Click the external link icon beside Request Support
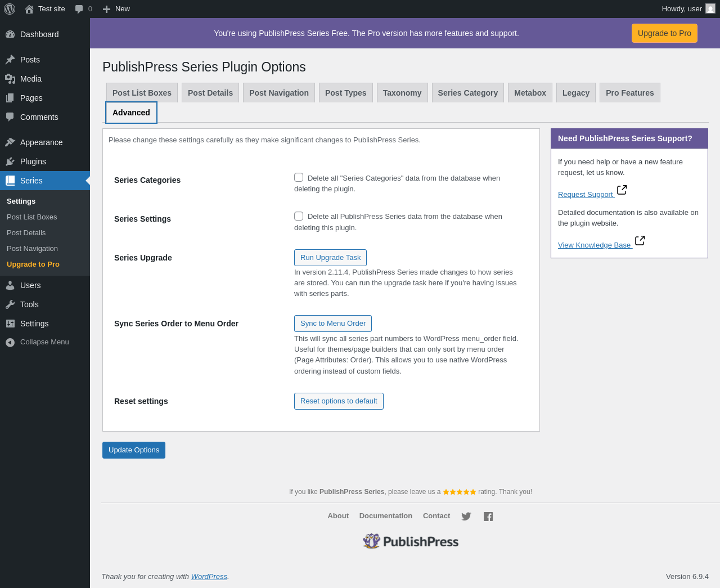The image size is (720, 588). click(622, 190)
